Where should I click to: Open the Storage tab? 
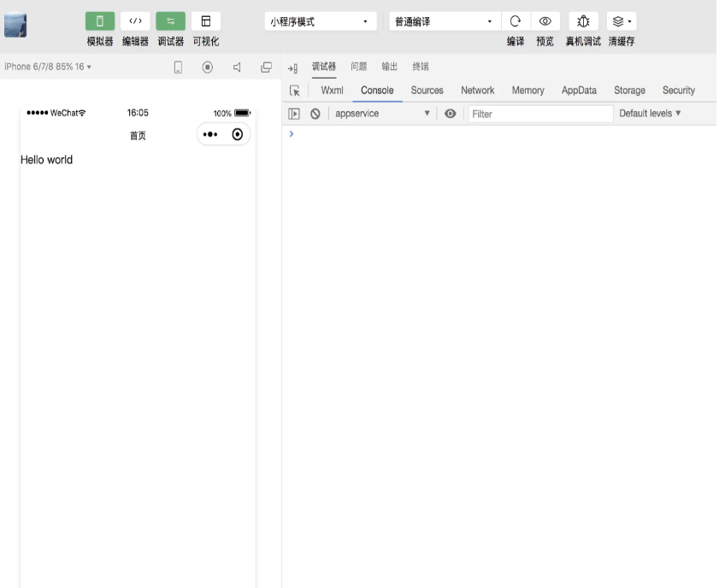629,90
